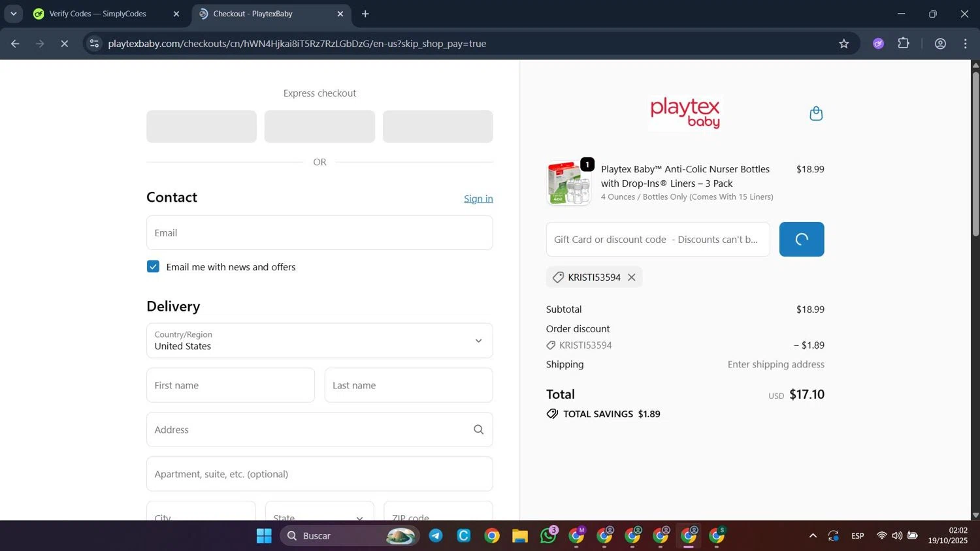The width and height of the screenshot is (980, 551).
Task: Click the Total amount $17.10
Action: tap(807, 394)
